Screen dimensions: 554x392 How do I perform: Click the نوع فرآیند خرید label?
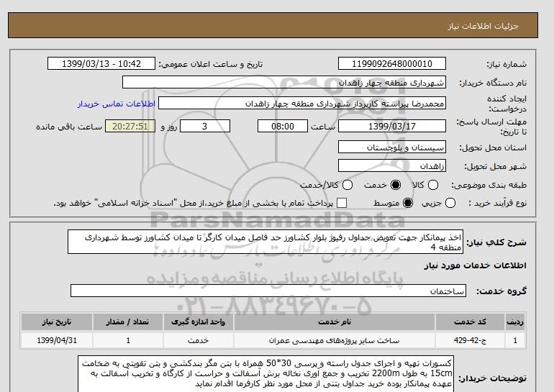point(497,203)
